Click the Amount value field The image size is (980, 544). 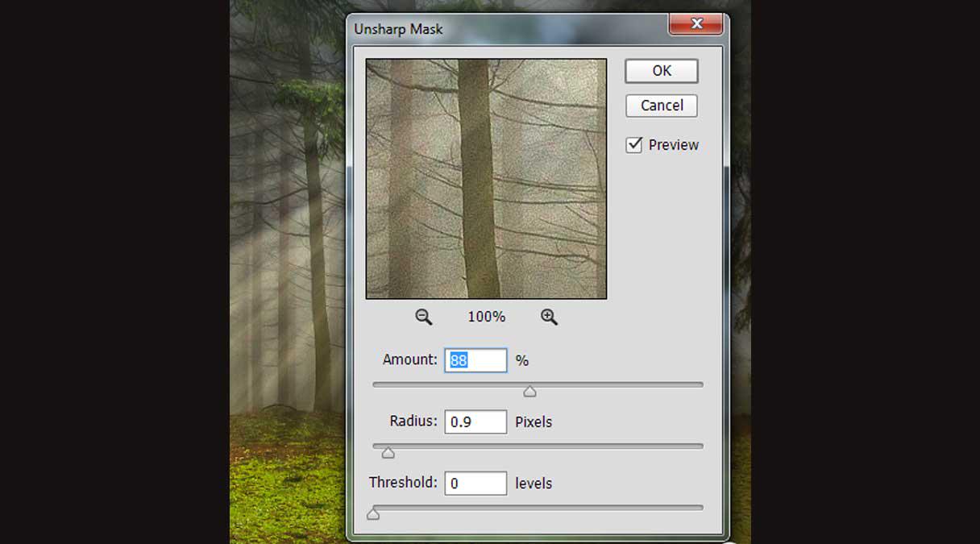click(475, 360)
